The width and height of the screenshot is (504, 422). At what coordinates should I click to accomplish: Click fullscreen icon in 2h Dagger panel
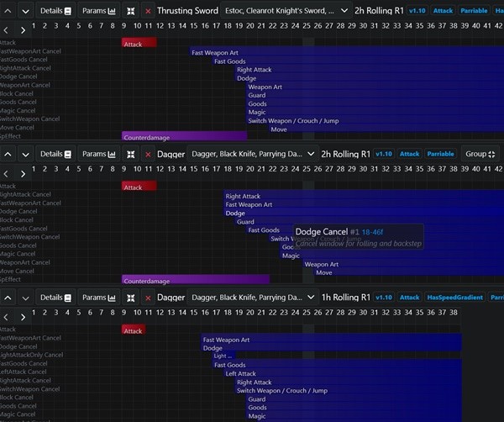tap(130, 154)
